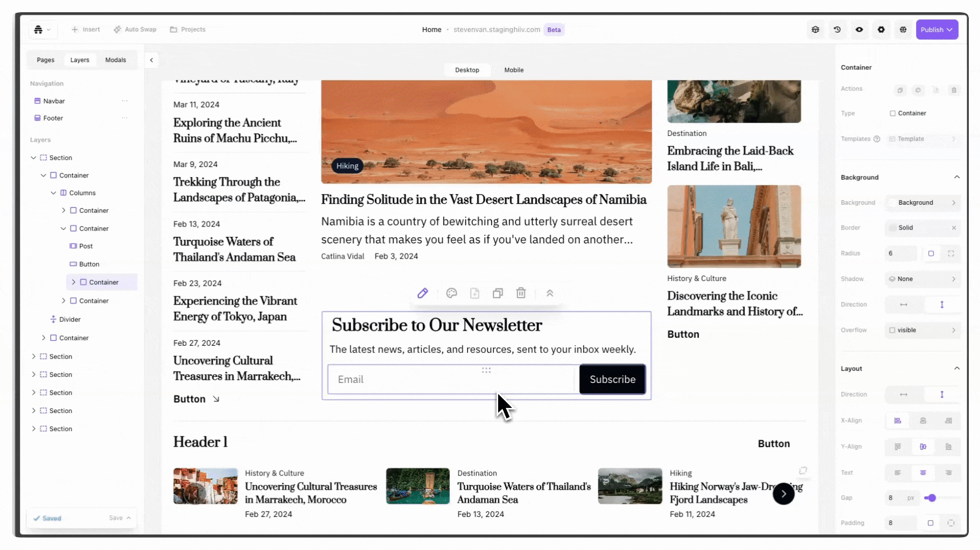Click the pencil edit icon above newsletter block

coord(422,293)
